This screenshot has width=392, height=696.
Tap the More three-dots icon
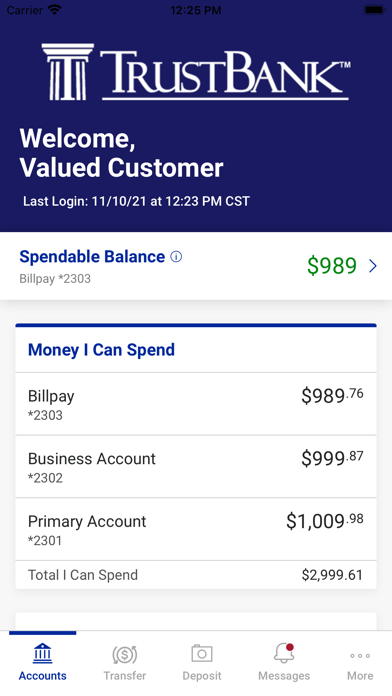tap(360, 656)
